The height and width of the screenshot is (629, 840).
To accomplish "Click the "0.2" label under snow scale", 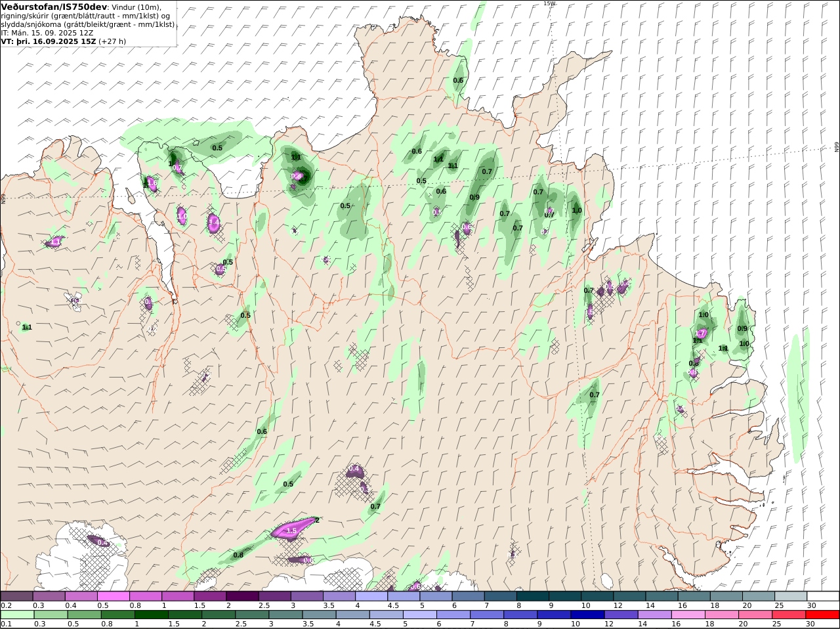I will 6,605.
